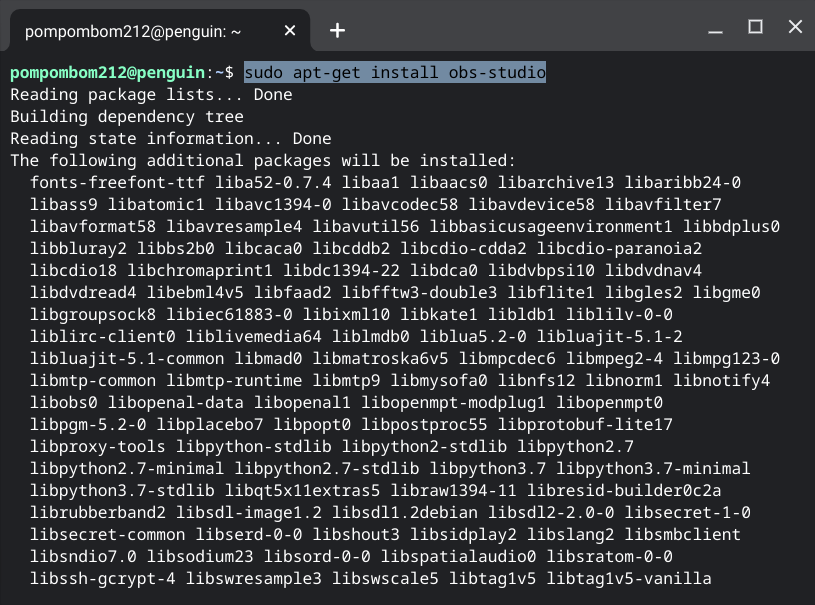This screenshot has height=605, width=815.
Task: Click the package name libavcodec58
Action: click(400, 204)
